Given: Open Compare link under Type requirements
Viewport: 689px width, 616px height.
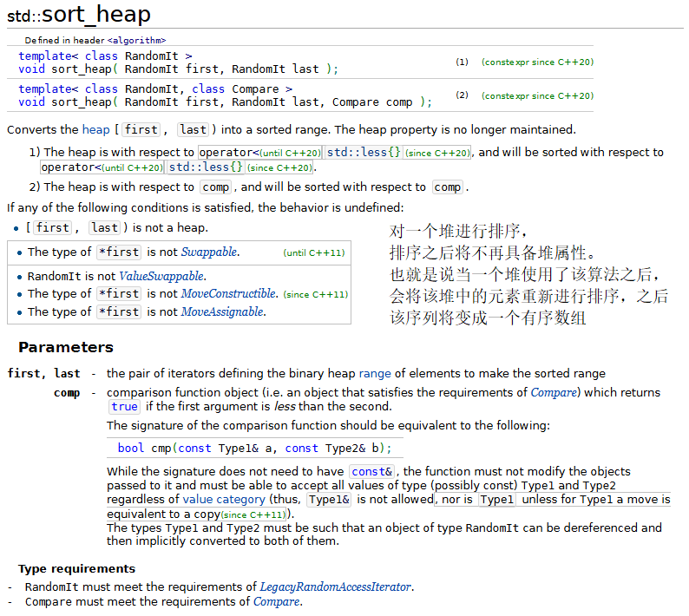Looking at the screenshot, I should (x=277, y=601).
